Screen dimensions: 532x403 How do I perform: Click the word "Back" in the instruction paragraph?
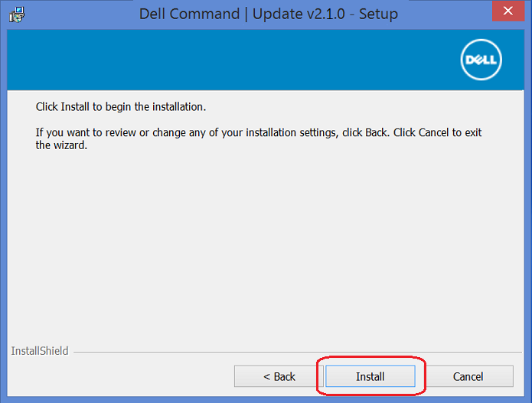click(376, 132)
